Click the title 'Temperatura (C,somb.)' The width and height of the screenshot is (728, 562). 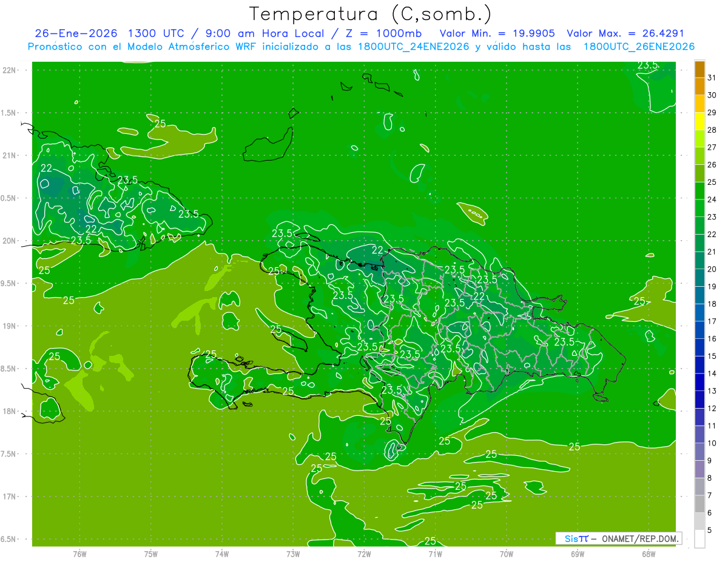coord(371,14)
